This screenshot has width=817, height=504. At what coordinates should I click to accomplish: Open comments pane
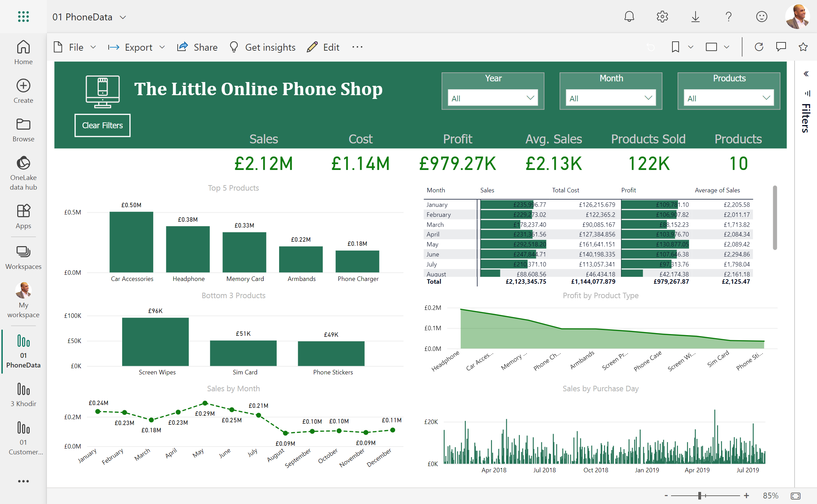tap(781, 47)
